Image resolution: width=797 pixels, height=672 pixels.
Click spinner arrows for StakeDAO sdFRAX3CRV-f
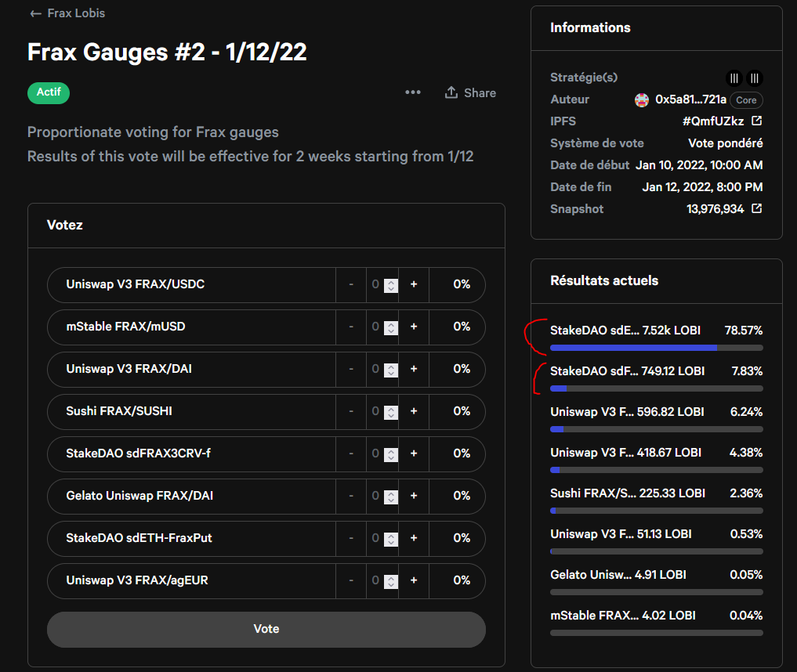click(x=391, y=454)
